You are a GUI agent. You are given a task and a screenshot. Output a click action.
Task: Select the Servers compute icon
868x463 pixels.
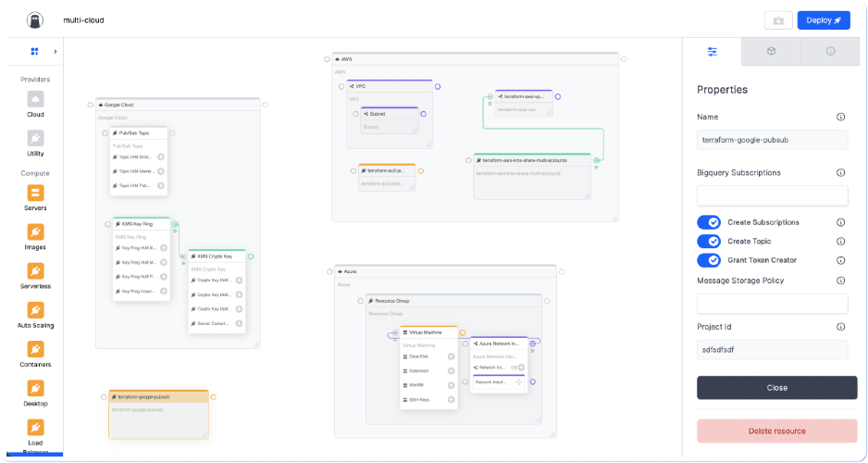(x=35, y=194)
